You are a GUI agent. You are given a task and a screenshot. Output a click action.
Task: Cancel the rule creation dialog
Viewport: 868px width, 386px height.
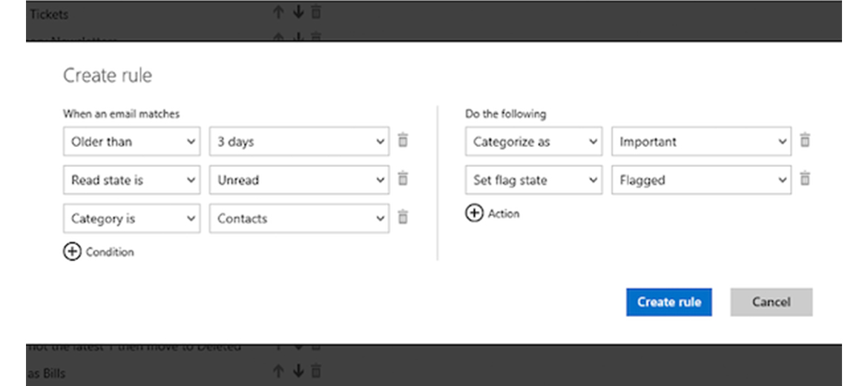771,302
